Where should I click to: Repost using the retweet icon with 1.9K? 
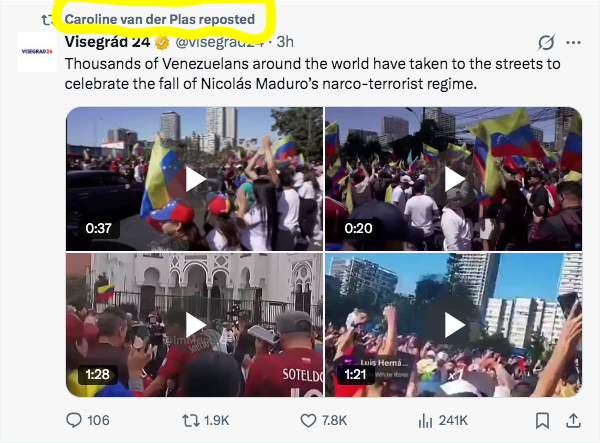click(x=191, y=420)
